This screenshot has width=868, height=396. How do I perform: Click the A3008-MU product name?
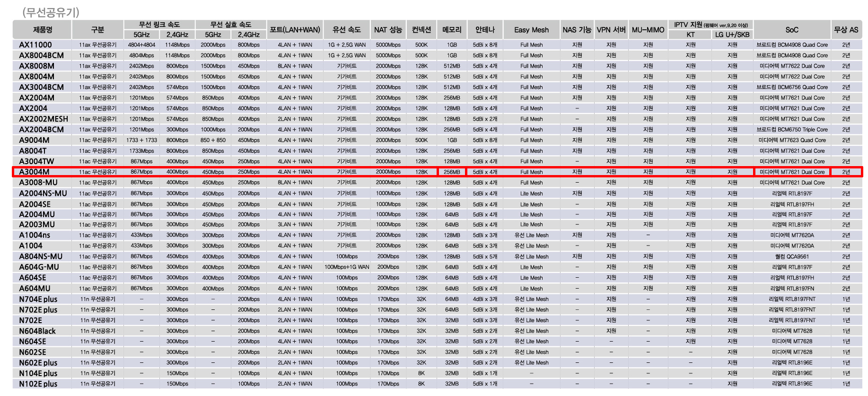click(x=38, y=182)
